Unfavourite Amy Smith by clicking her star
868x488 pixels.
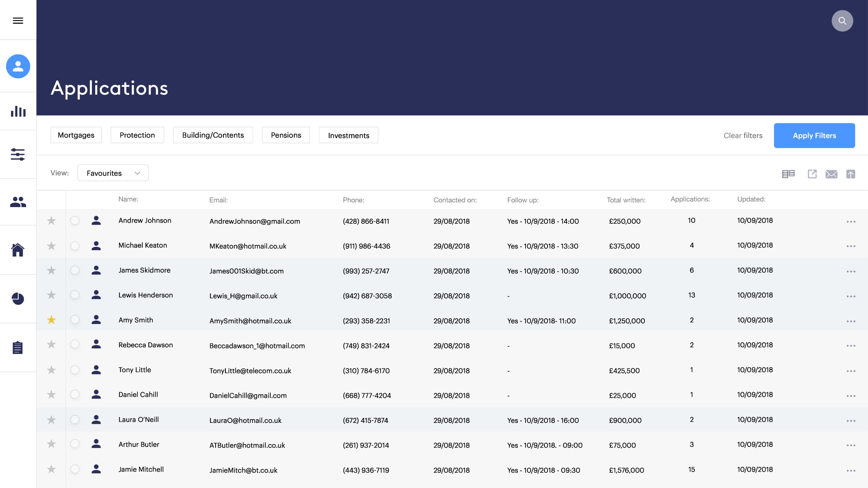(x=51, y=320)
